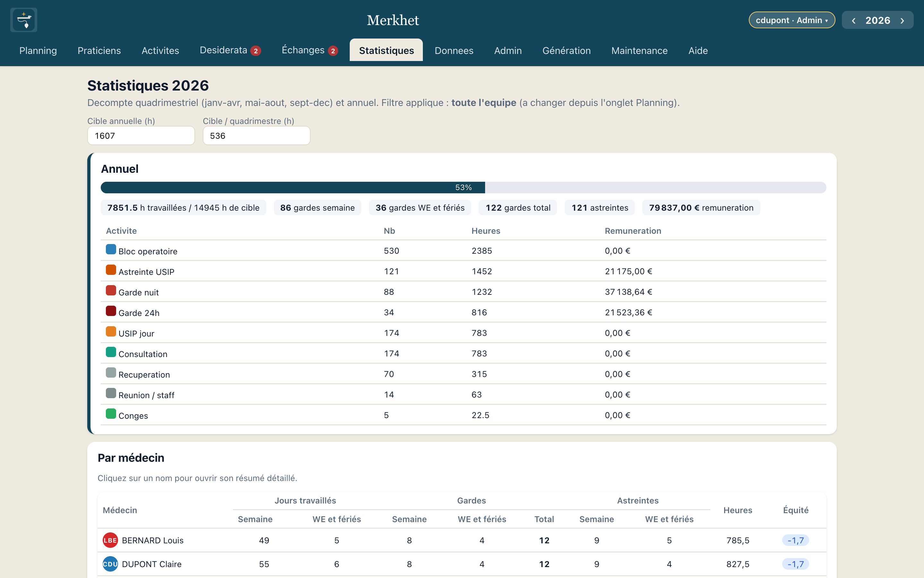Open the Admin tab
The image size is (924, 578).
point(508,50)
